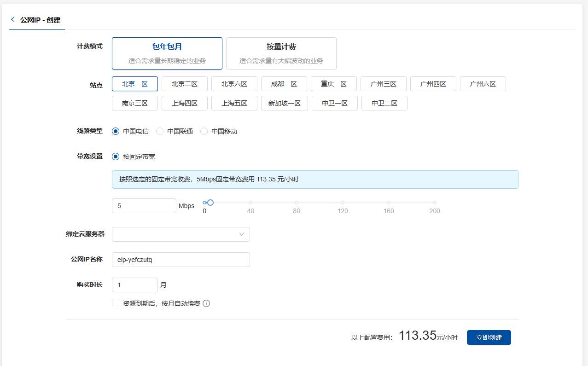Click the bandwidth Mbps input field
The width and height of the screenshot is (588, 366).
click(x=144, y=206)
